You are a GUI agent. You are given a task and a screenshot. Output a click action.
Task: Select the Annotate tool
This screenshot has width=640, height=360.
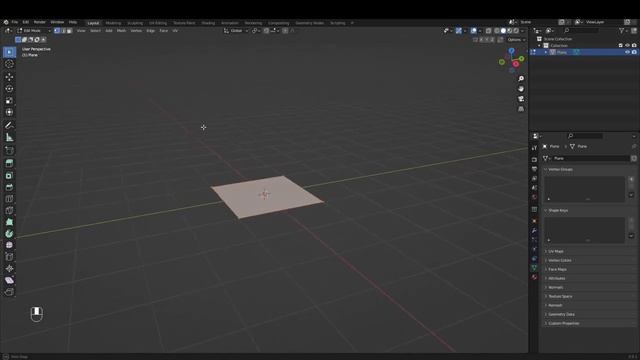click(9, 125)
